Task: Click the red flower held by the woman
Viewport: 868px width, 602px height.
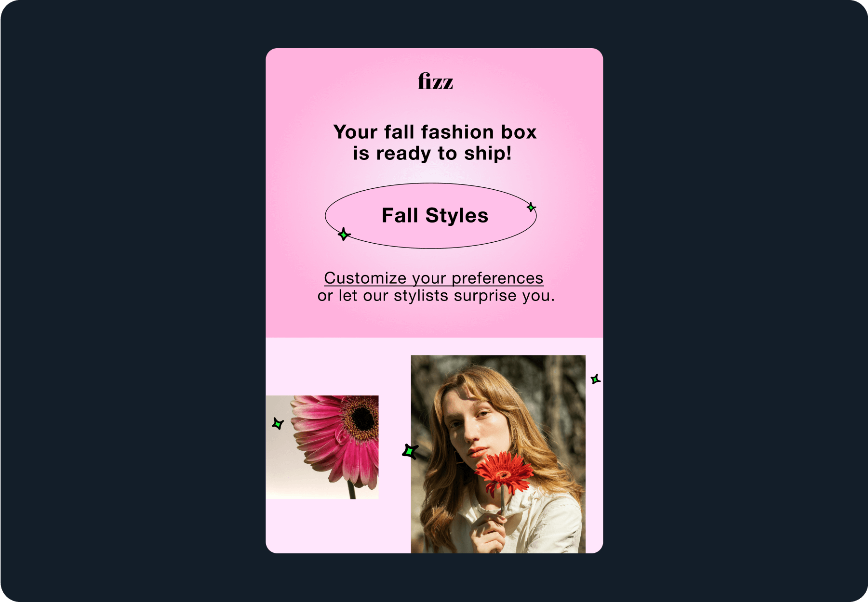Action: [x=504, y=473]
